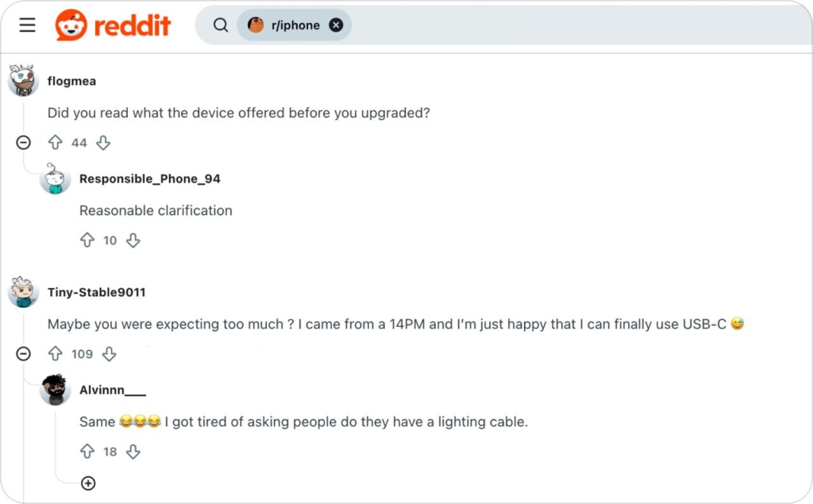This screenshot has height=504, width=813.
Task: Click the 109 vote count
Action: pyautogui.click(x=81, y=354)
